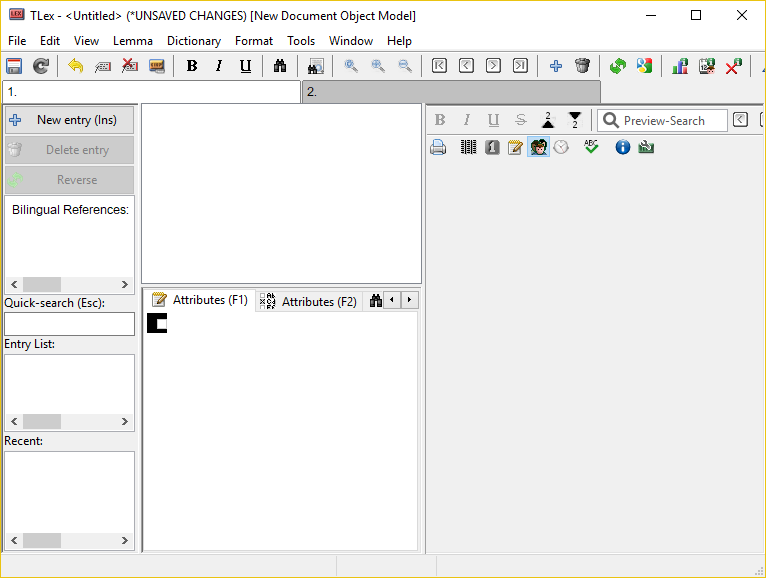Click the Save floppy disk icon
This screenshot has height=578, width=766.
tap(14, 65)
